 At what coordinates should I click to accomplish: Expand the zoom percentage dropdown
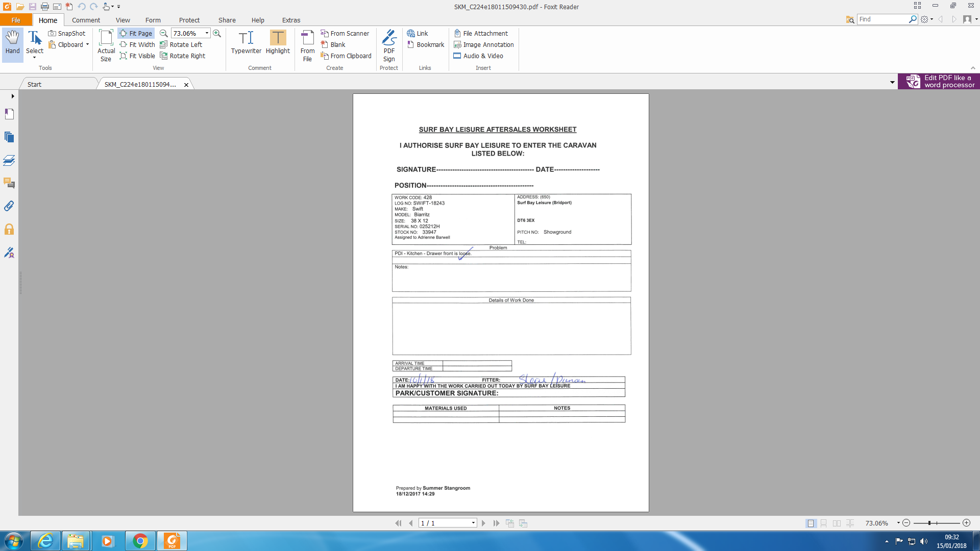point(207,33)
